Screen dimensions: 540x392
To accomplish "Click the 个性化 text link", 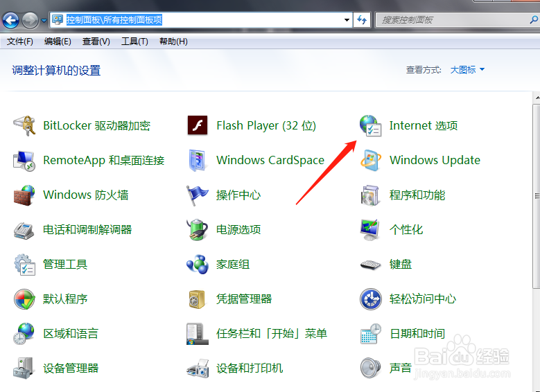I will pos(406,229).
